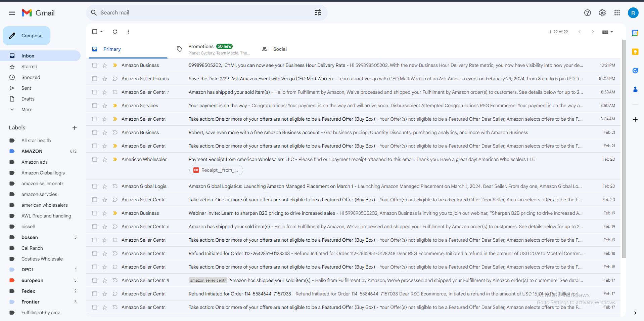Screen dimensions: 644x321
Task: Open the Support help icon
Action: [x=588, y=13]
